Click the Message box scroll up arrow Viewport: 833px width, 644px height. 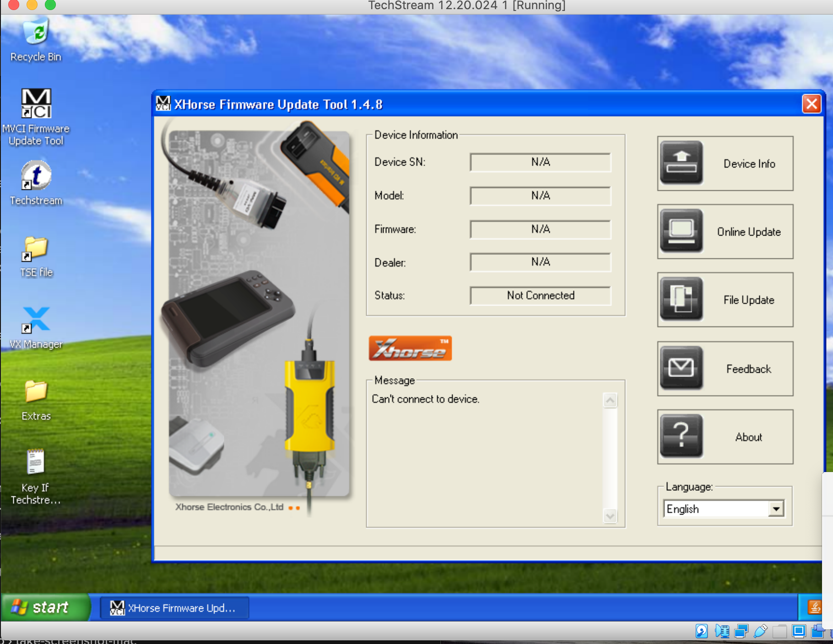610,400
